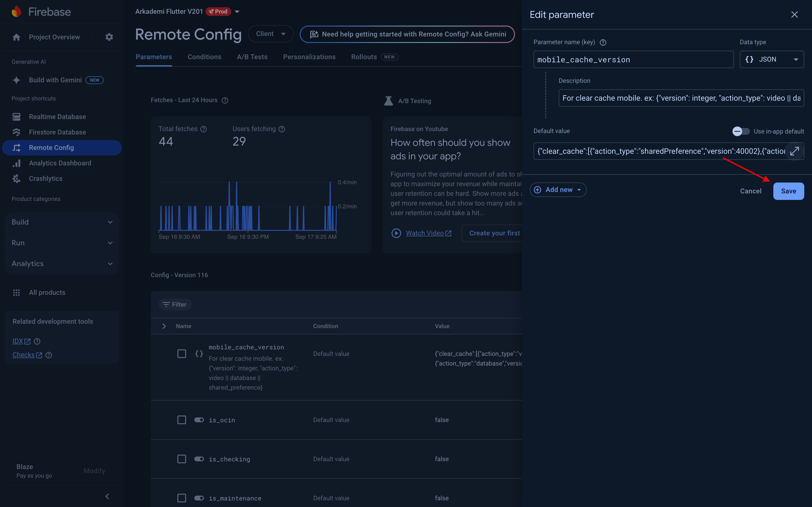Check the mobile_cache_version row checkbox
The width and height of the screenshot is (812, 507).
(x=181, y=354)
